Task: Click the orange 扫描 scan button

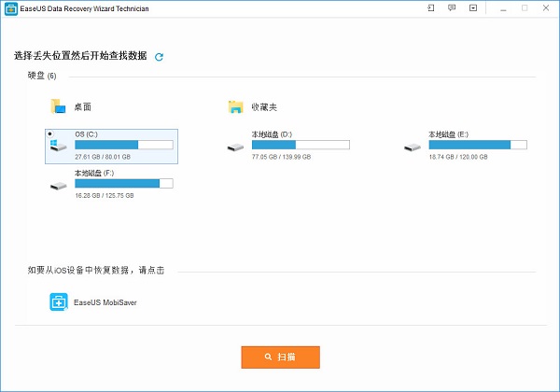Action: pos(280,357)
